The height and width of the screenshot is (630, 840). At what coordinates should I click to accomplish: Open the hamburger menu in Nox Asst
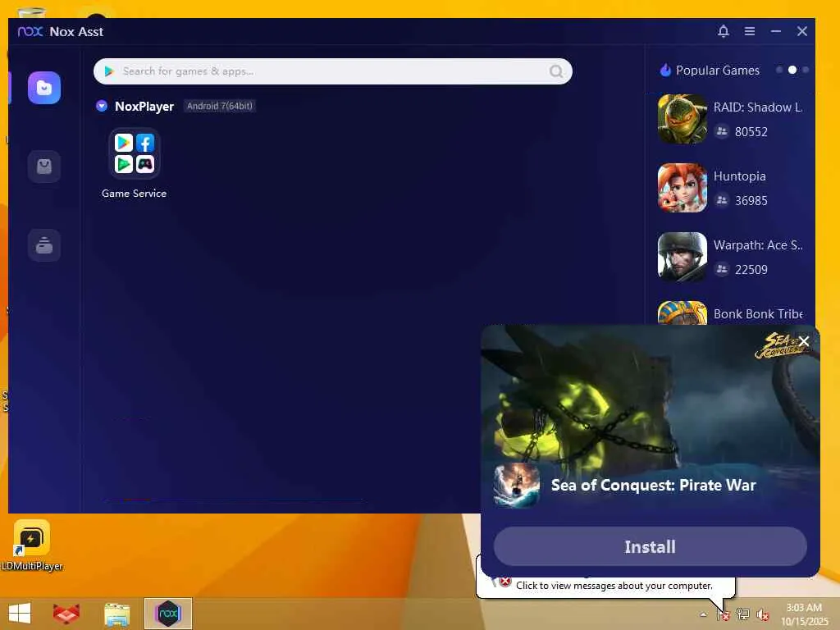(750, 32)
